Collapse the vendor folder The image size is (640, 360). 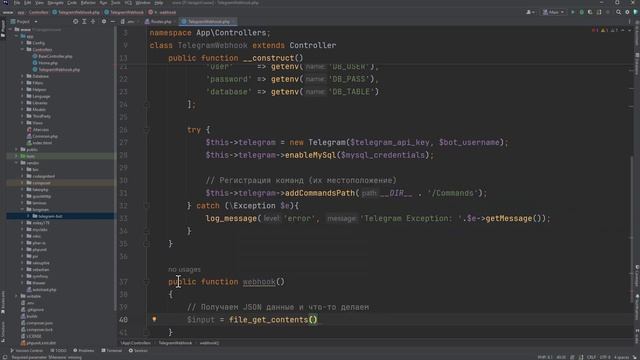click(17, 162)
